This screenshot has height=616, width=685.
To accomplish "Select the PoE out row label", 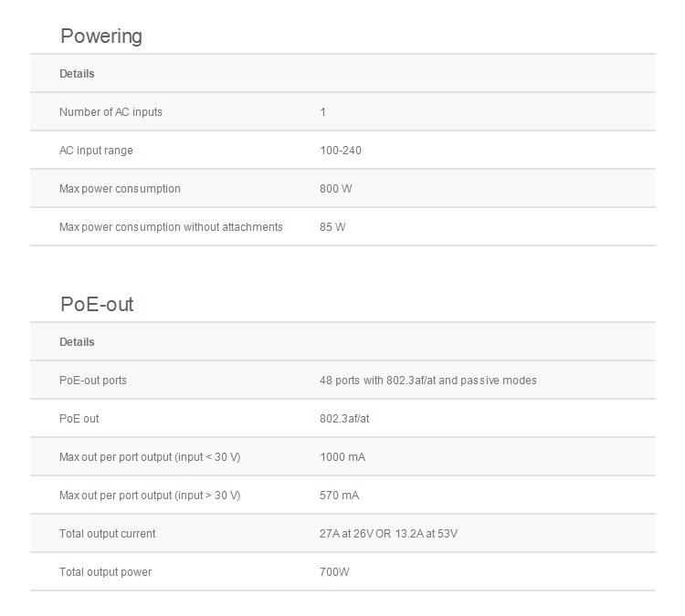I will point(79,419).
